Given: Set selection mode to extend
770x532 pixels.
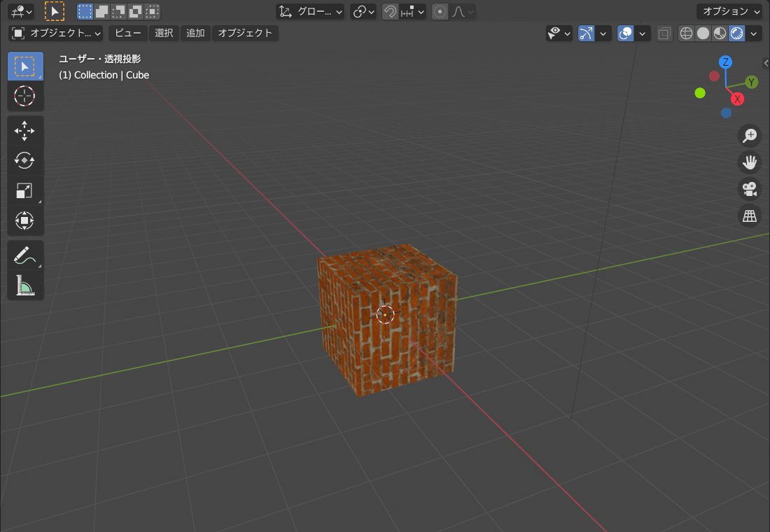Looking at the screenshot, I should pos(101,11).
